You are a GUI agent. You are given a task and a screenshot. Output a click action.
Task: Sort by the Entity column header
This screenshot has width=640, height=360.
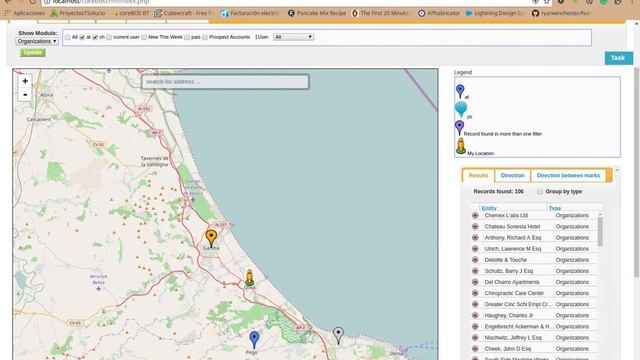[489, 208]
